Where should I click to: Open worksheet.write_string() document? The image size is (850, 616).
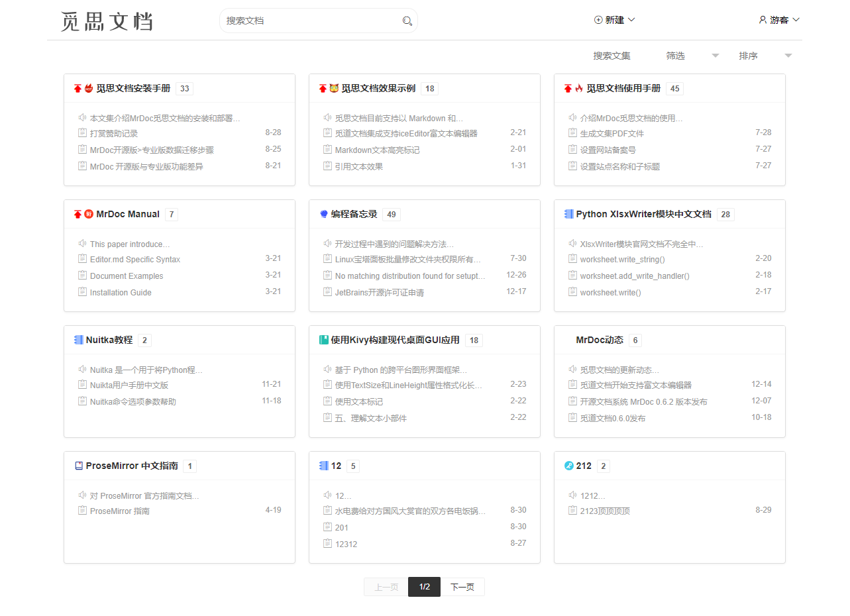pos(622,259)
